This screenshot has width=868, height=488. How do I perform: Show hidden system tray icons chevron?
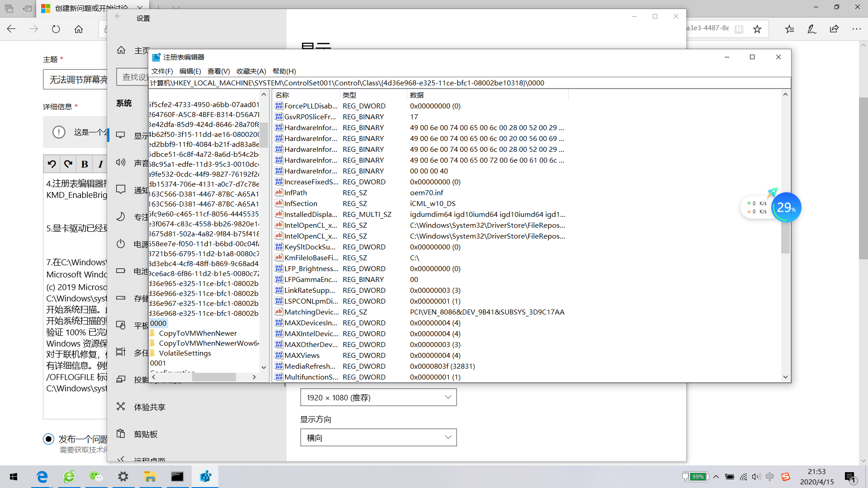tap(716, 477)
